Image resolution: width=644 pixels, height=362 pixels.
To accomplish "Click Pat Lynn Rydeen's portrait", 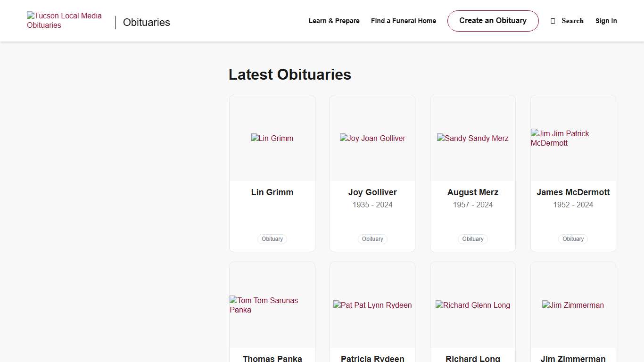I will coord(372,305).
